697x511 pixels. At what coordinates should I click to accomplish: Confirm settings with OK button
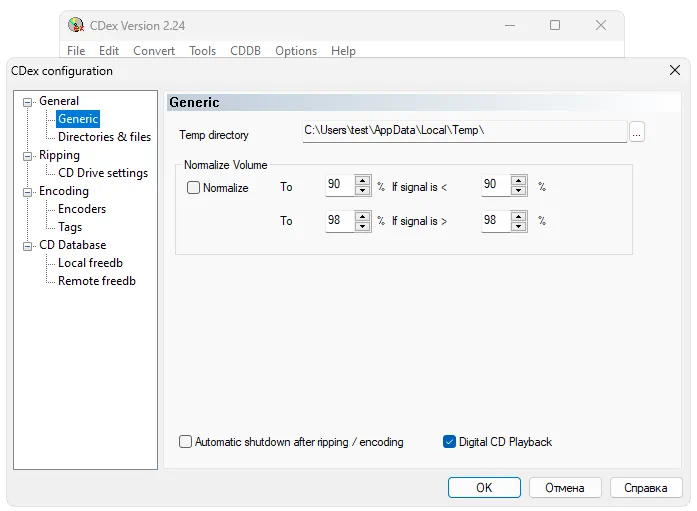484,487
